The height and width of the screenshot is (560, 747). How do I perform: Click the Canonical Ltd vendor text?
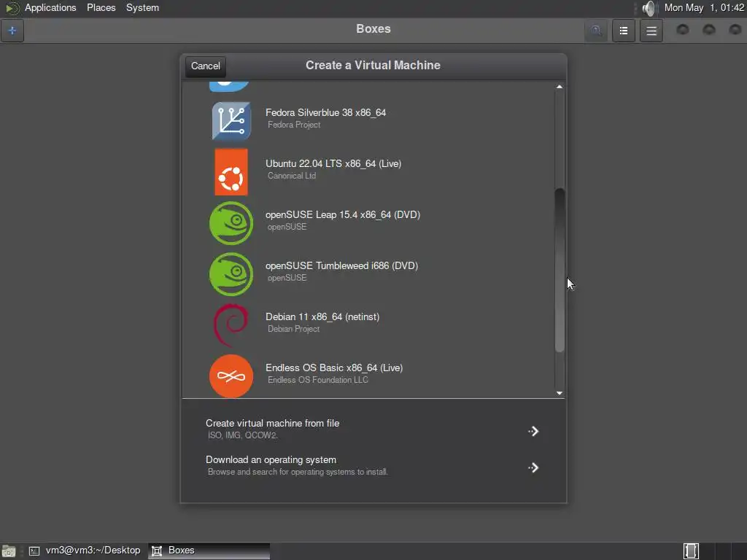tap(292, 176)
